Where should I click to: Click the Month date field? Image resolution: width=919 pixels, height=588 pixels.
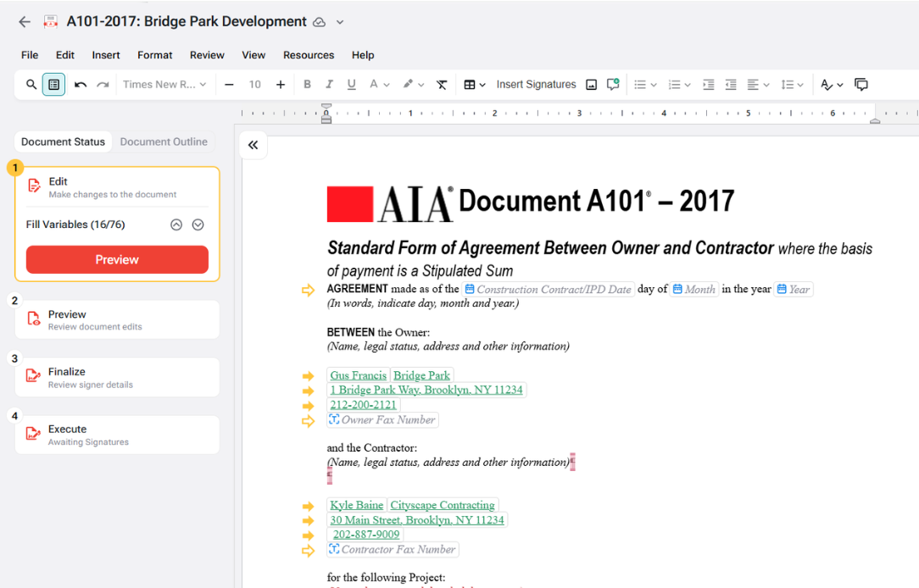pos(694,289)
